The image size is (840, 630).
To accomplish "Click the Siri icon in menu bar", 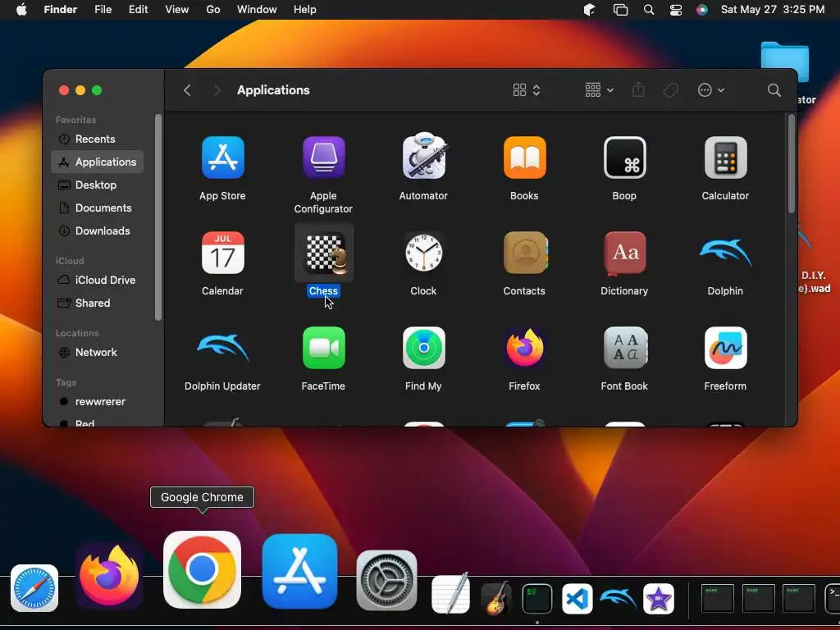I will [x=702, y=10].
